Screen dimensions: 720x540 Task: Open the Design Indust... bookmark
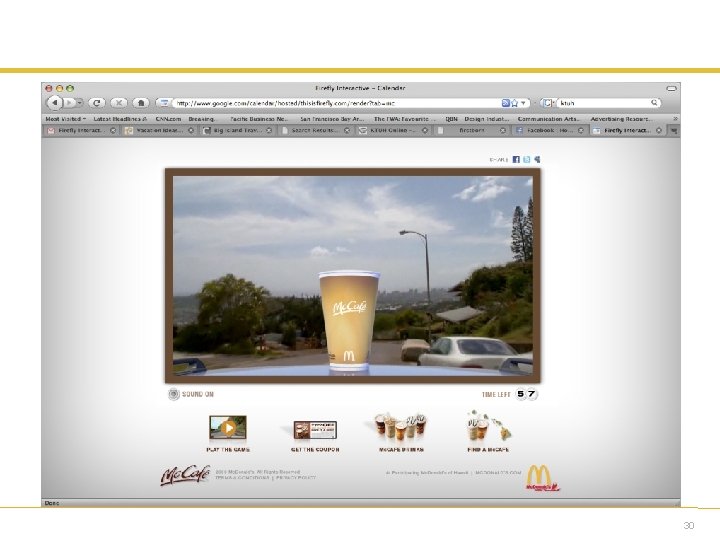(487, 118)
